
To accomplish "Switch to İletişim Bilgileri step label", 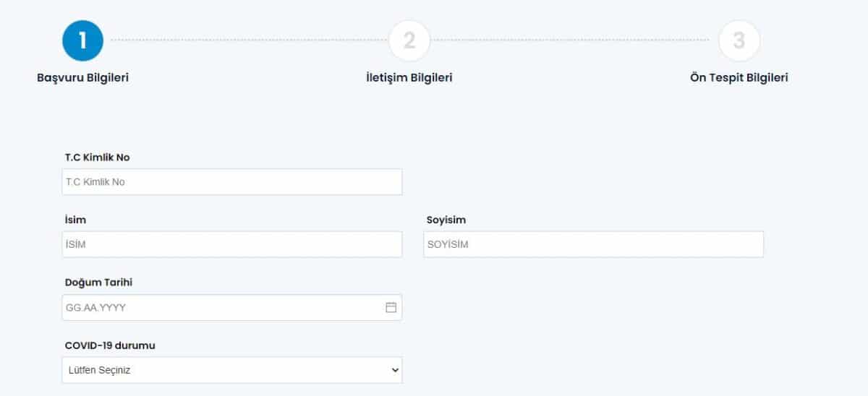I will (409, 78).
